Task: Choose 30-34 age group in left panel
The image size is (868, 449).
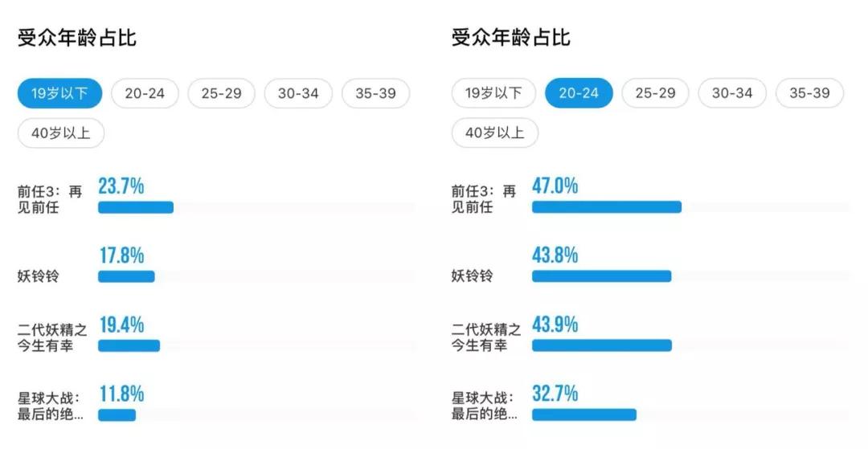Action: 298,93
